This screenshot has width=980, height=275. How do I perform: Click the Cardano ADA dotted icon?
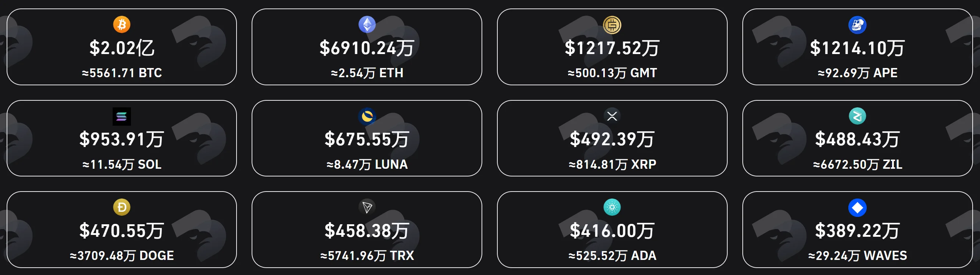coord(612,207)
